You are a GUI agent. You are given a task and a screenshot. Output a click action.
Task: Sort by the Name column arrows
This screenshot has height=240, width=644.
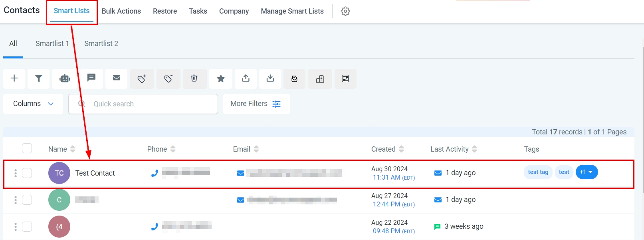[x=73, y=149]
